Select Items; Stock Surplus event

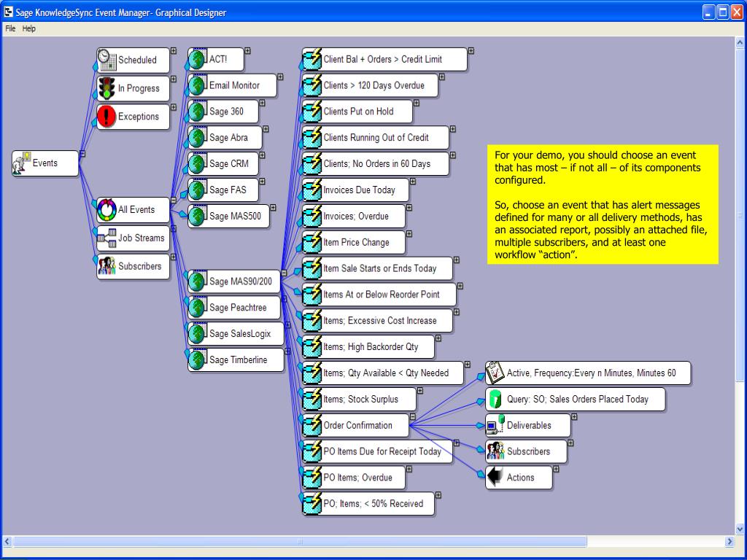pos(359,399)
